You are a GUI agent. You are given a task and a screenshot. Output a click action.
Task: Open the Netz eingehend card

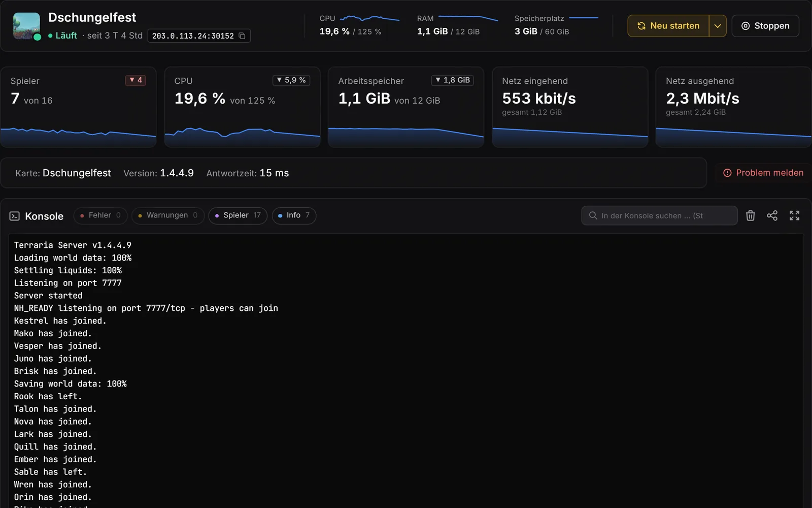click(570, 107)
